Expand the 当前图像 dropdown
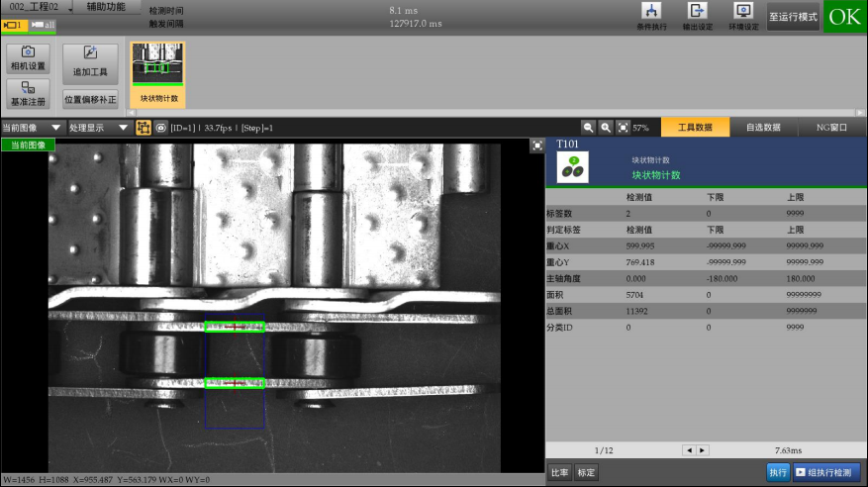The image size is (868, 487). point(33,128)
